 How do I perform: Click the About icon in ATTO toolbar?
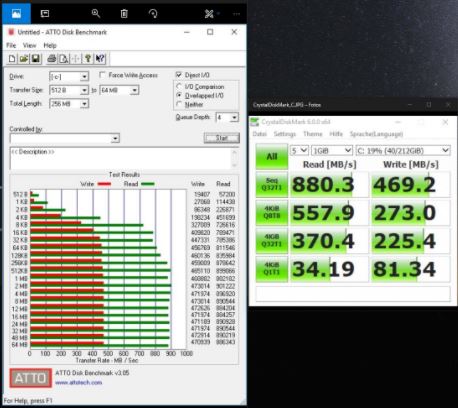pyautogui.click(x=88, y=59)
